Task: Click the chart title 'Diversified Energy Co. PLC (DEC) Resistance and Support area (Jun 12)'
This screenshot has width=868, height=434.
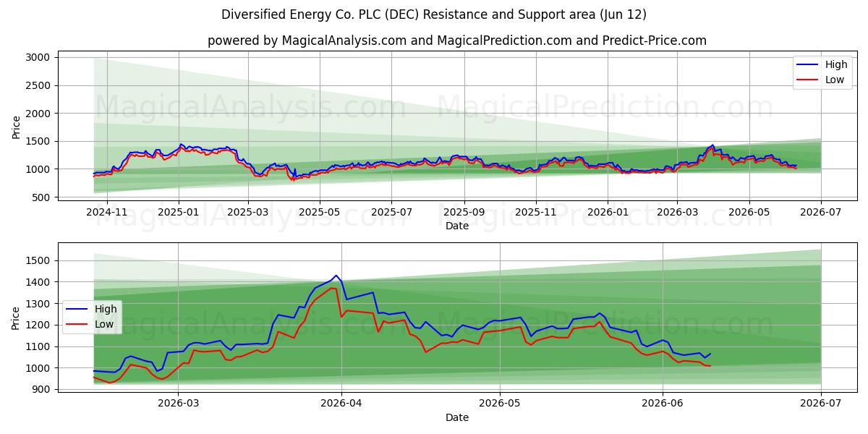Action: [x=434, y=14]
